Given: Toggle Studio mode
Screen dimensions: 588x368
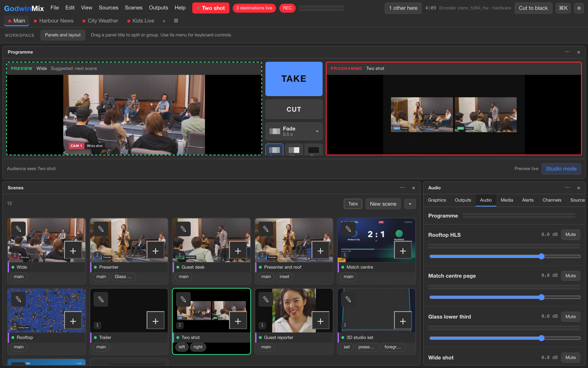Looking at the screenshot, I should point(561,169).
